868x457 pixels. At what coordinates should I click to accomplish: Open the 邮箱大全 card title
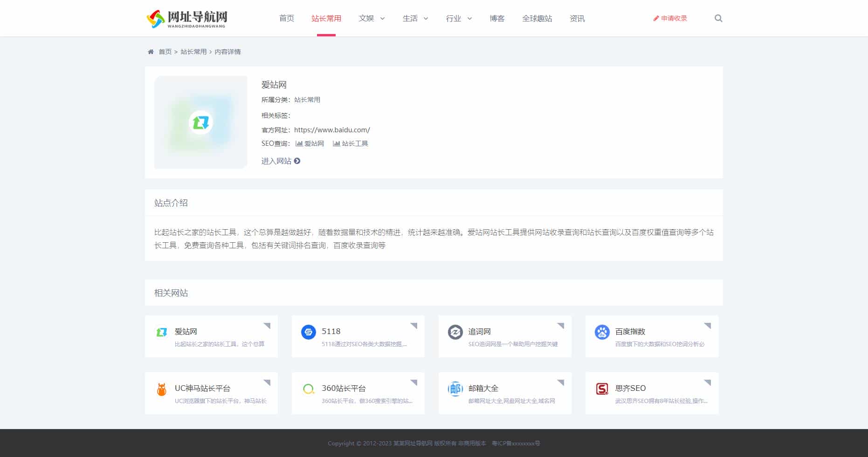point(483,388)
